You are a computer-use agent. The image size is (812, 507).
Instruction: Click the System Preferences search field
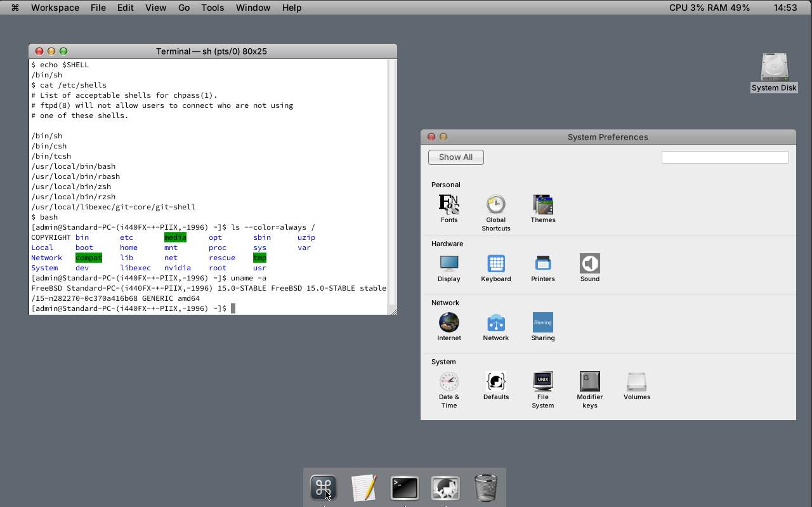724,157
